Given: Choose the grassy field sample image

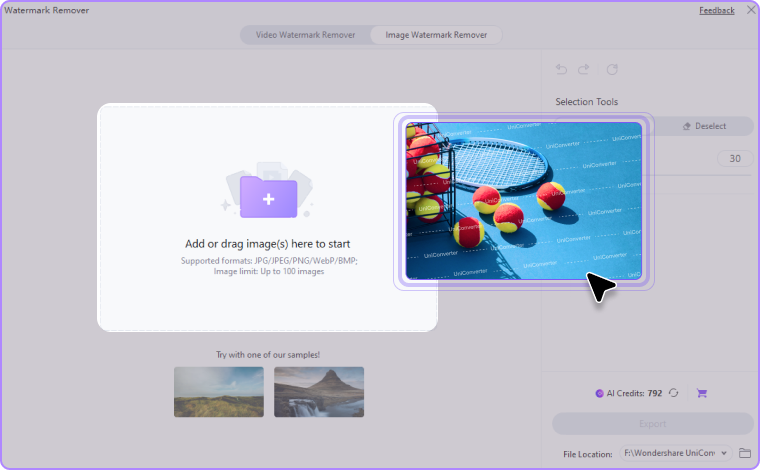Looking at the screenshot, I should click(x=219, y=392).
